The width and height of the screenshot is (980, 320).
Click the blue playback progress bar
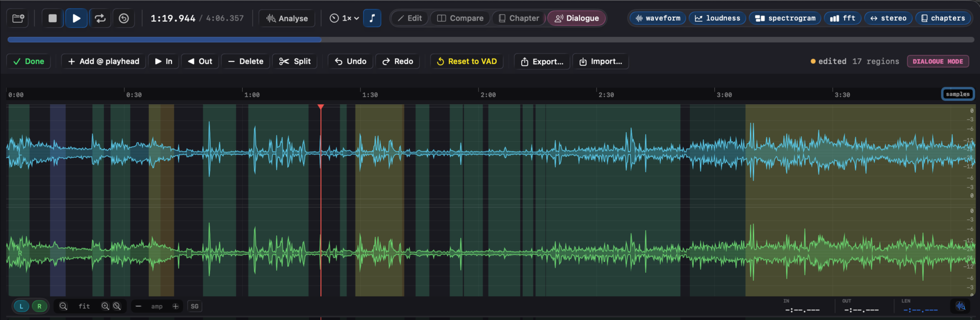click(x=164, y=40)
